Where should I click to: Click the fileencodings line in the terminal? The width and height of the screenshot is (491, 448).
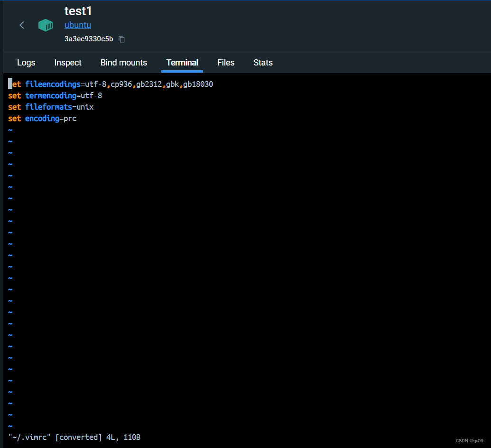[109, 84]
